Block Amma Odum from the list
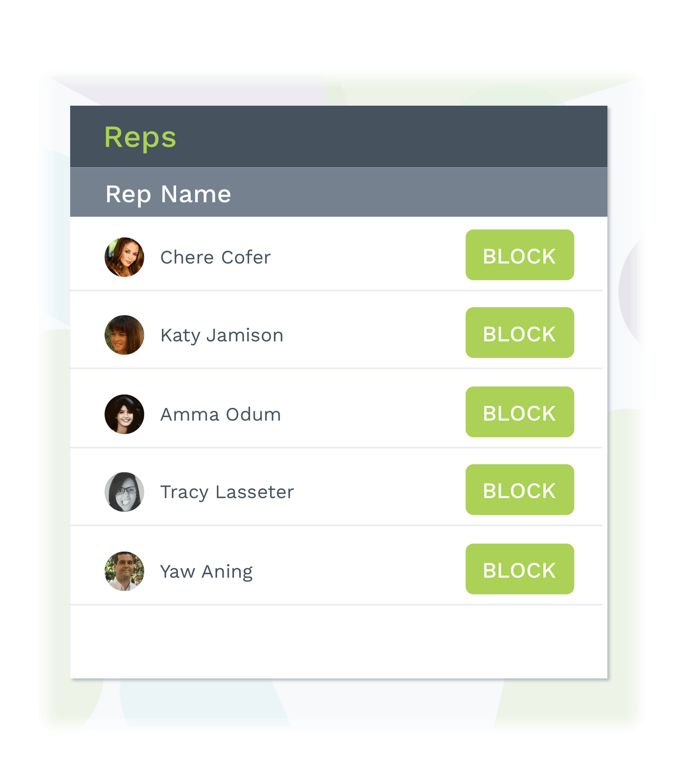This screenshot has width=676, height=784. pyautogui.click(x=520, y=412)
